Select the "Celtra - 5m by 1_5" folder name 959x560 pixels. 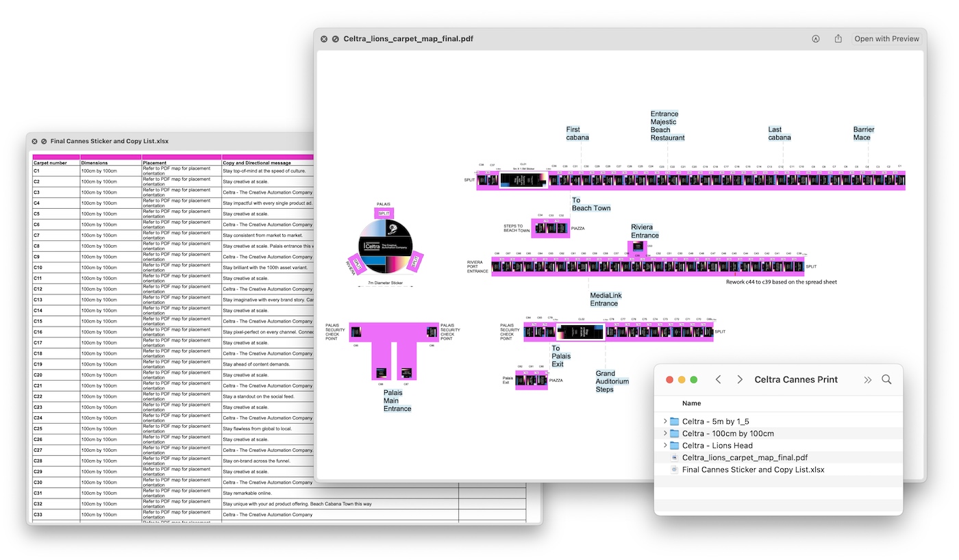[x=715, y=422]
